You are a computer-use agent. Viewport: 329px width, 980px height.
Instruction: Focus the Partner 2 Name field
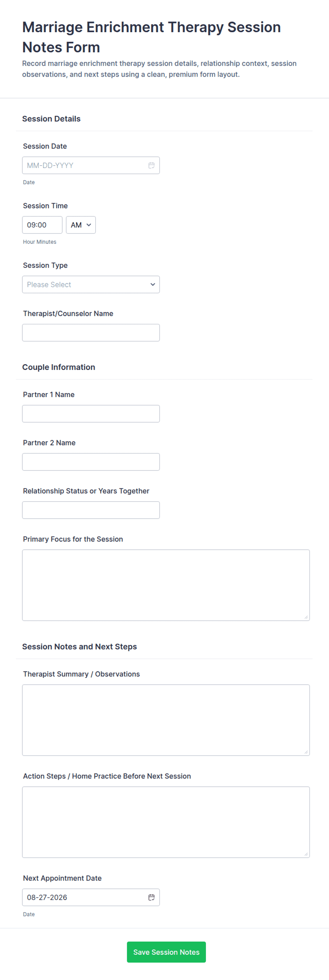pos(91,462)
